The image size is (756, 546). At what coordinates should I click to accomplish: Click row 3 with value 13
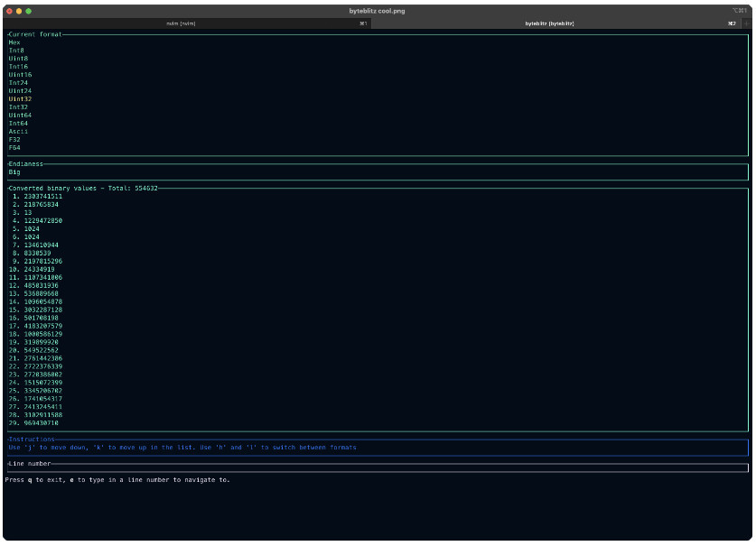[x=28, y=212]
